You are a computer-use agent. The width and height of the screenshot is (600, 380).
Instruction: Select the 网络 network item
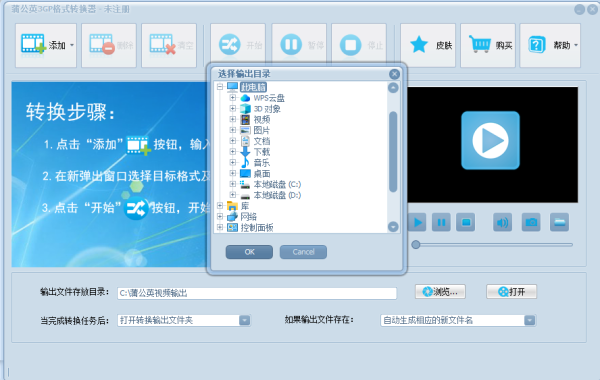[x=248, y=217]
